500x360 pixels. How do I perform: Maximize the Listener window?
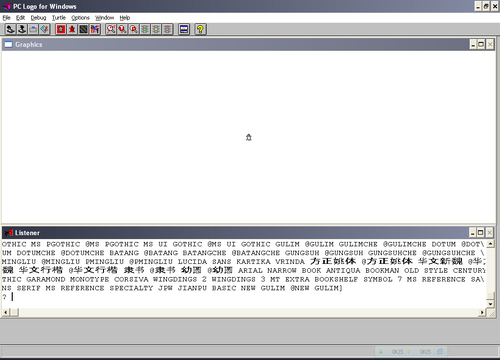[x=480, y=232]
